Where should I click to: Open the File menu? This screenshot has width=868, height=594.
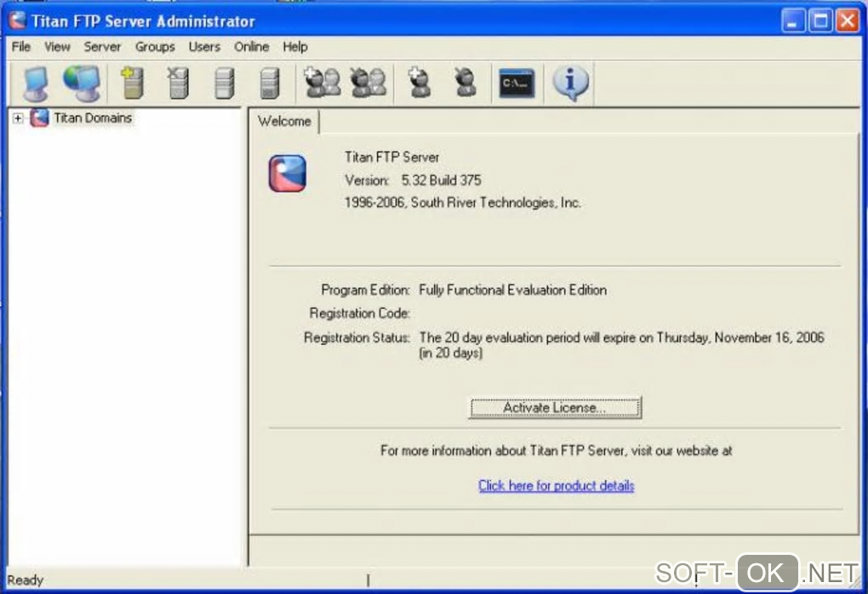click(x=21, y=47)
